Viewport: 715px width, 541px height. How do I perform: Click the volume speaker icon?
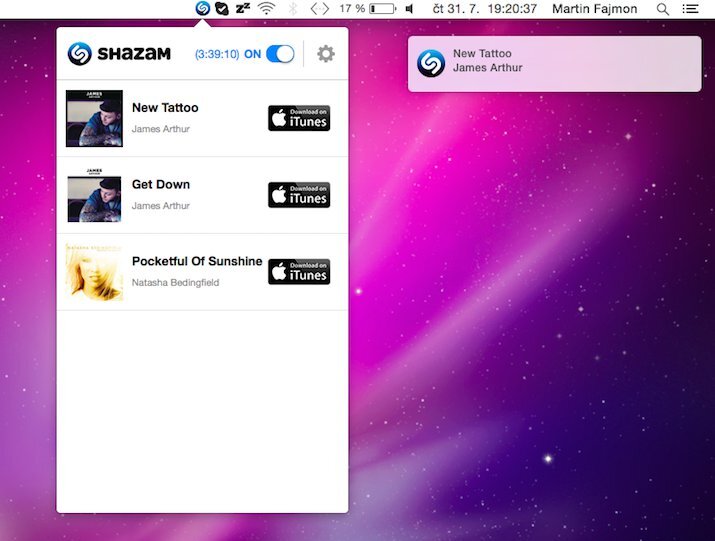(x=409, y=8)
